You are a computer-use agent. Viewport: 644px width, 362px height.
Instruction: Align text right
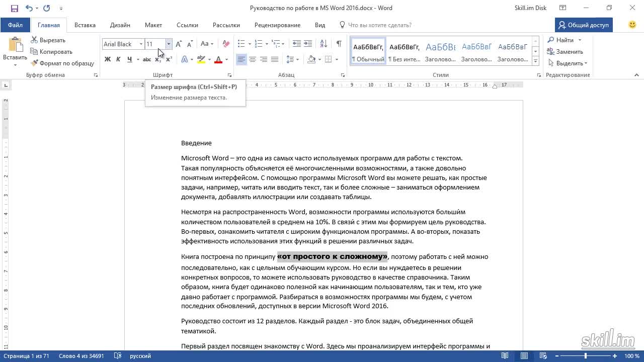(x=264, y=59)
